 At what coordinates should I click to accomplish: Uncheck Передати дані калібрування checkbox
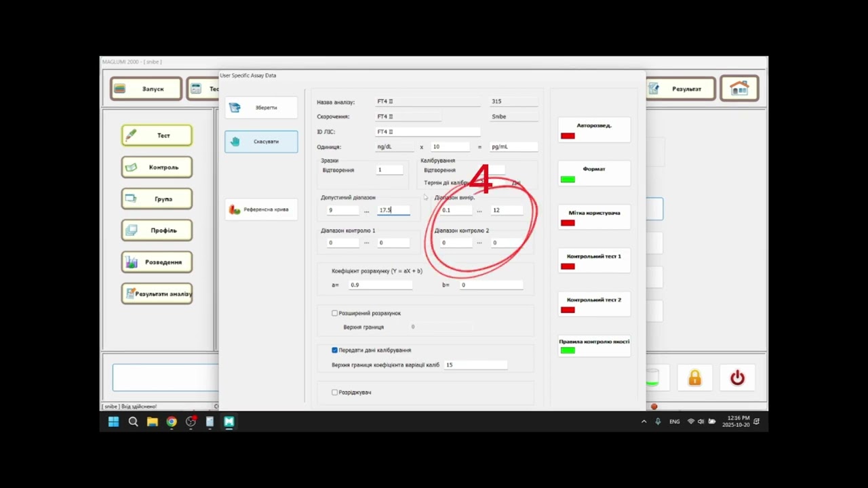point(334,350)
